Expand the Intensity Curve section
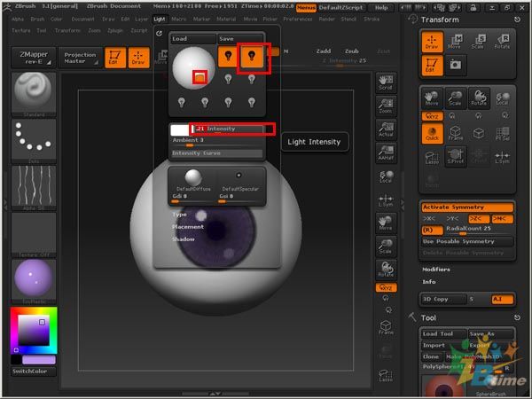Image resolution: width=532 pixels, height=399 pixels. pyautogui.click(x=217, y=153)
